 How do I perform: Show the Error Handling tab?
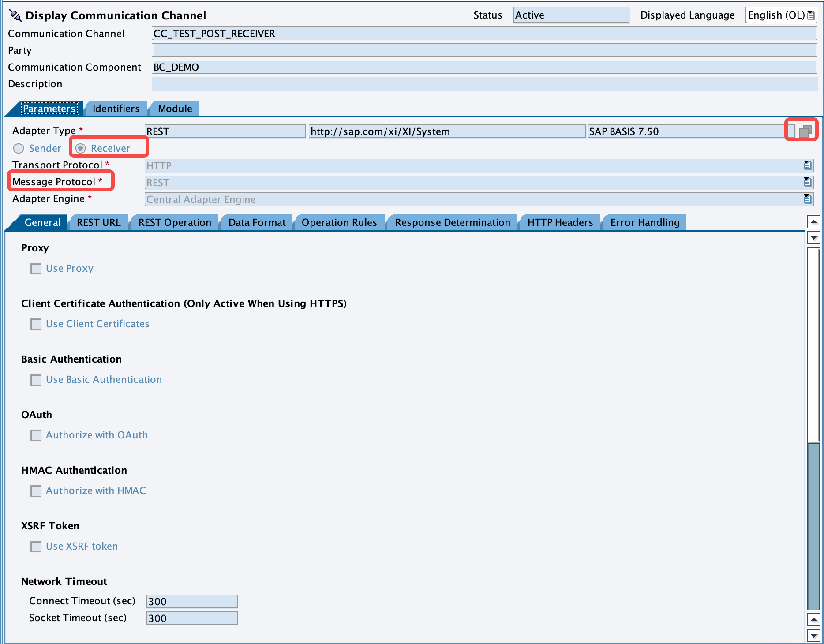point(645,222)
